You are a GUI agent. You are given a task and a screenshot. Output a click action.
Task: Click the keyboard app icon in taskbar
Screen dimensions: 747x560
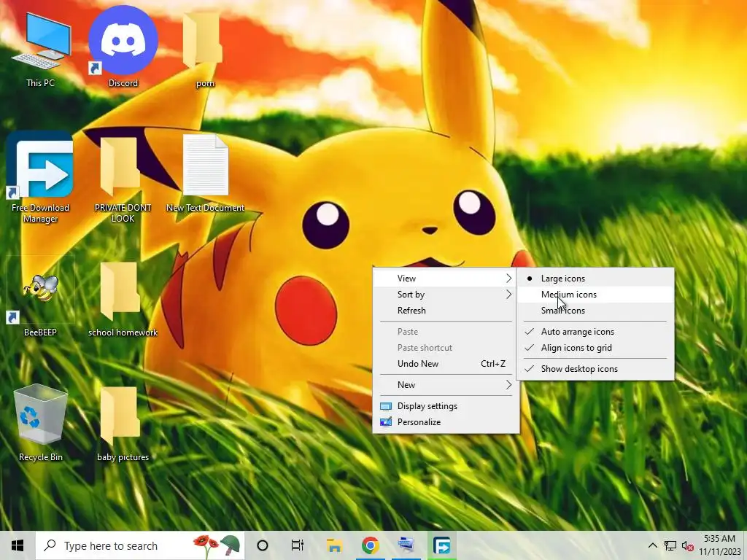pos(406,545)
